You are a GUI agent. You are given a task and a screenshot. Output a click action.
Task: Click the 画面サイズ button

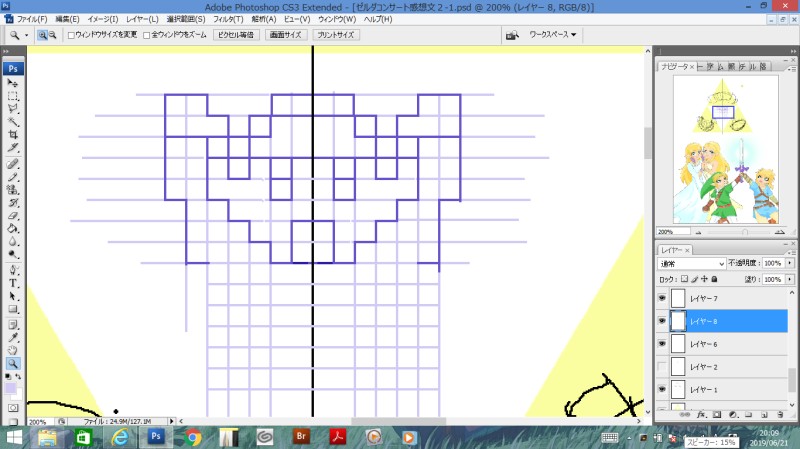point(286,35)
